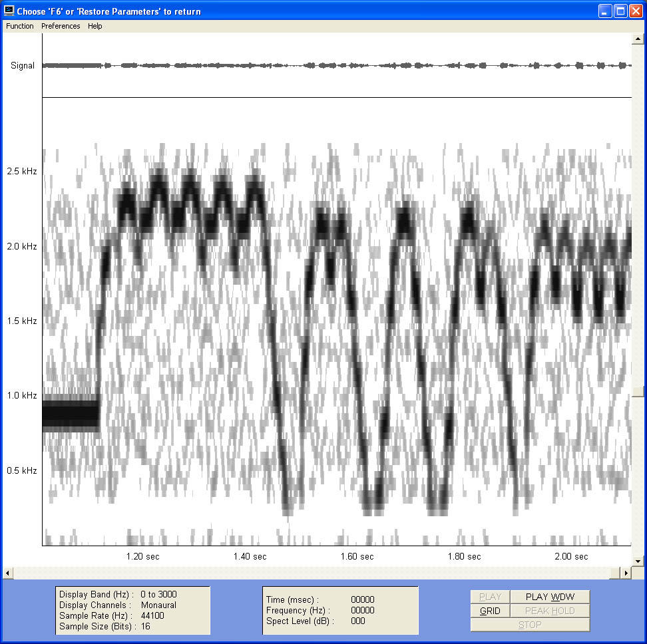This screenshot has width=647, height=644.
Task: Maximize the spectrogram window
Action: click(620, 11)
